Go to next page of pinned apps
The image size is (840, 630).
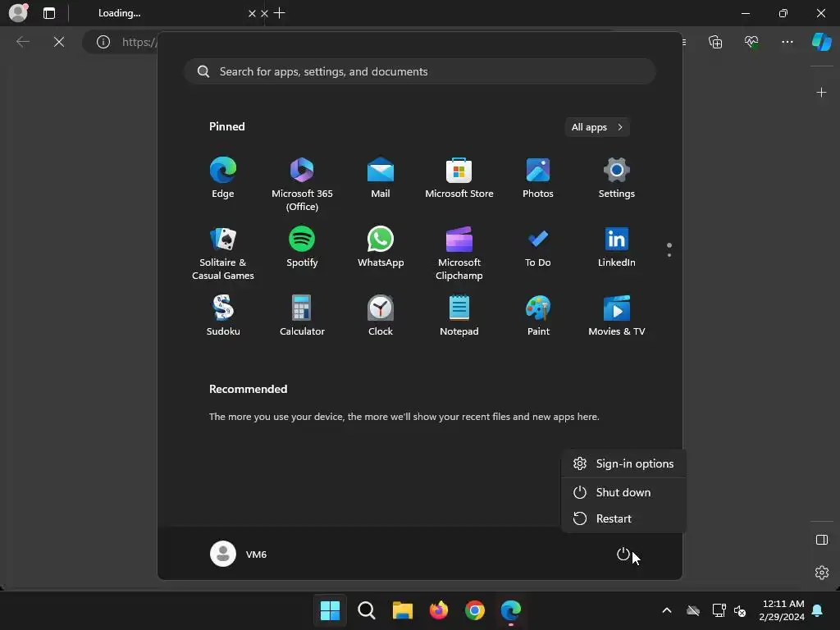[x=669, y=255]
